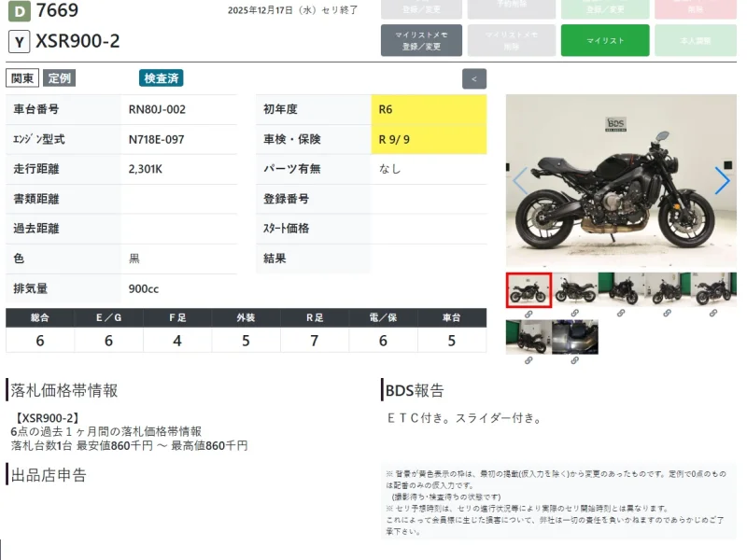This screenshot has width=747, height=560.
Task: Click the main motorcycle photo
Action: 621,181
